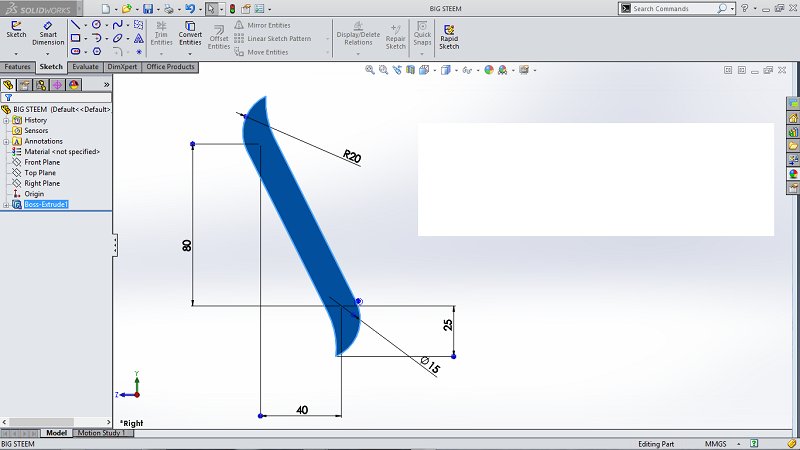Screen dimensions: 800x450
Task: Click Zoom to Fit icon
Action: coord(369,70)
